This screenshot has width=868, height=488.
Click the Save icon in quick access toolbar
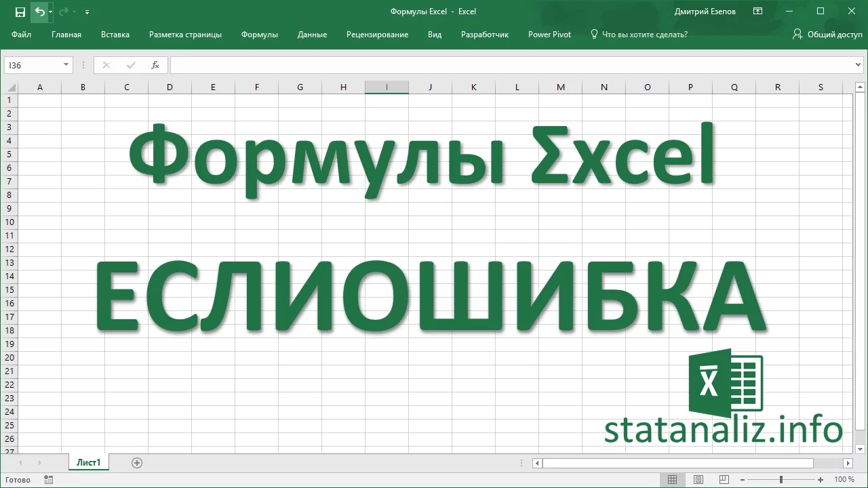20,12
